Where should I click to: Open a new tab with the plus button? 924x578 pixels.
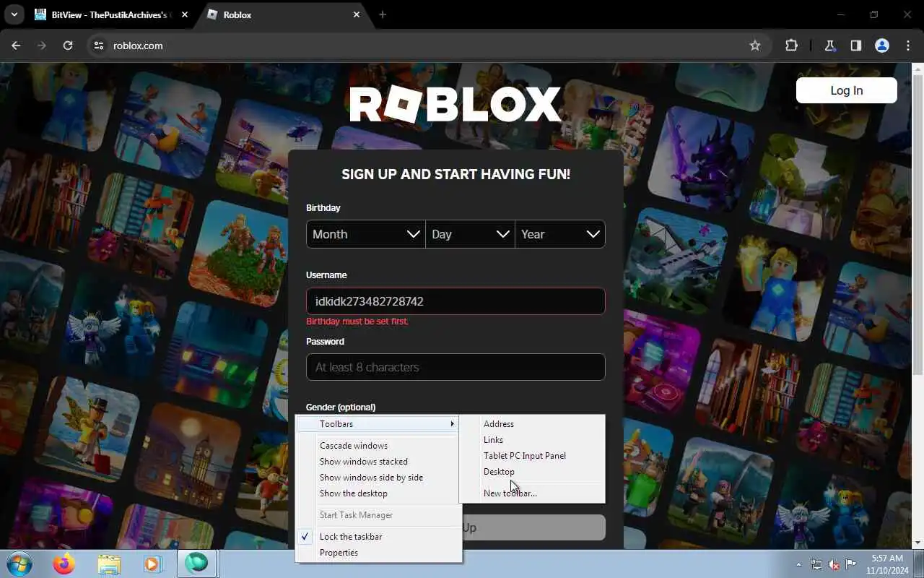(x=383, y=14)
